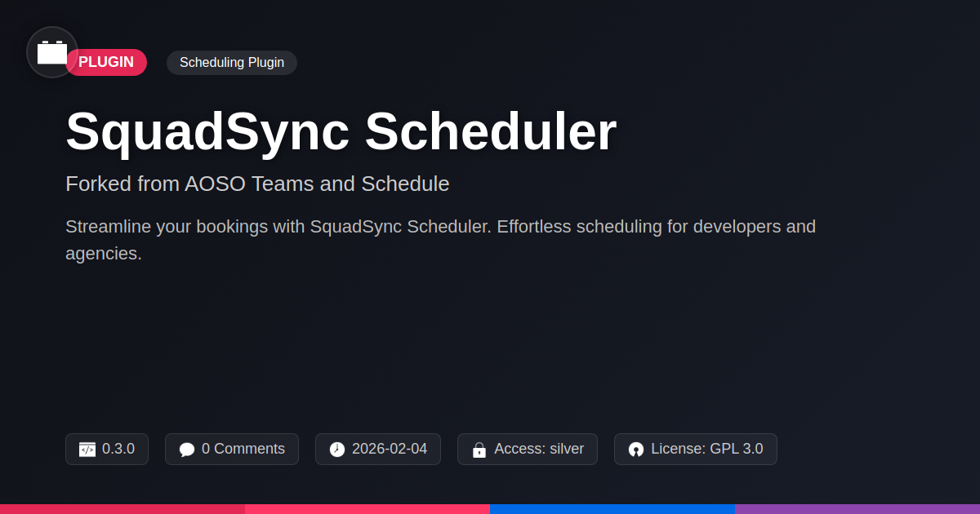
Task: Click the comments speech bubble icon
Action: [187, 450]
